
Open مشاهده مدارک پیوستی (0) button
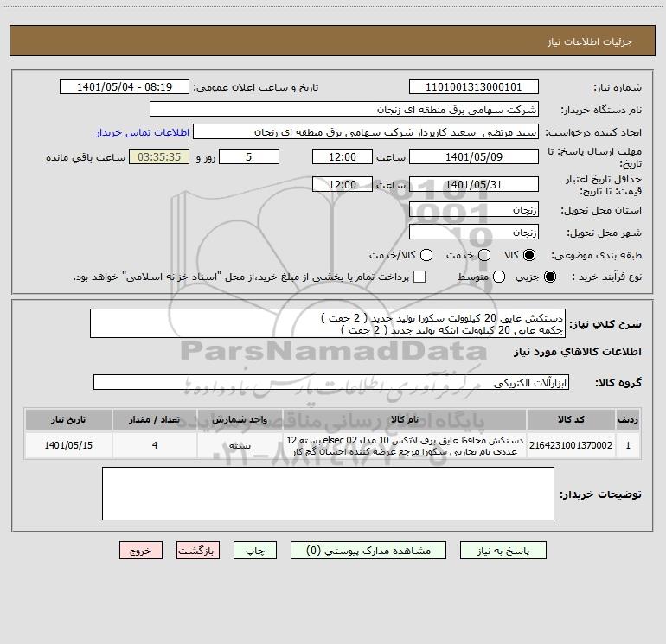(x=368, y=551)
